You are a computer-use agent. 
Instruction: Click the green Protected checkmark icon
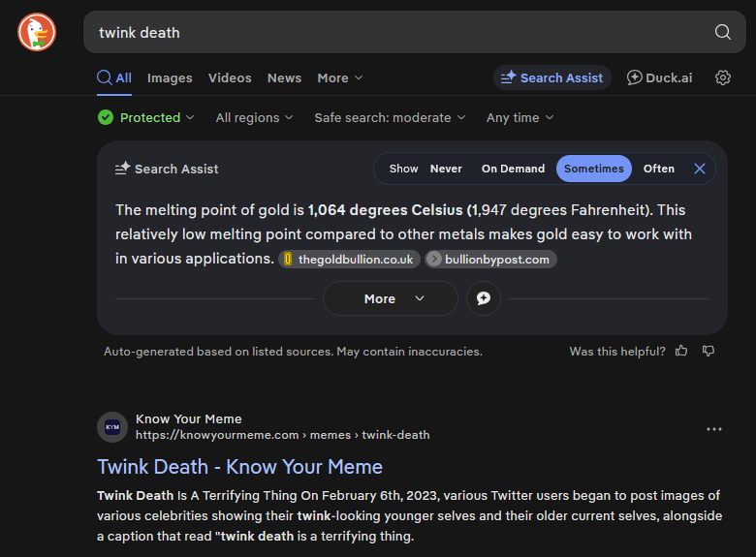pos(106,117)
